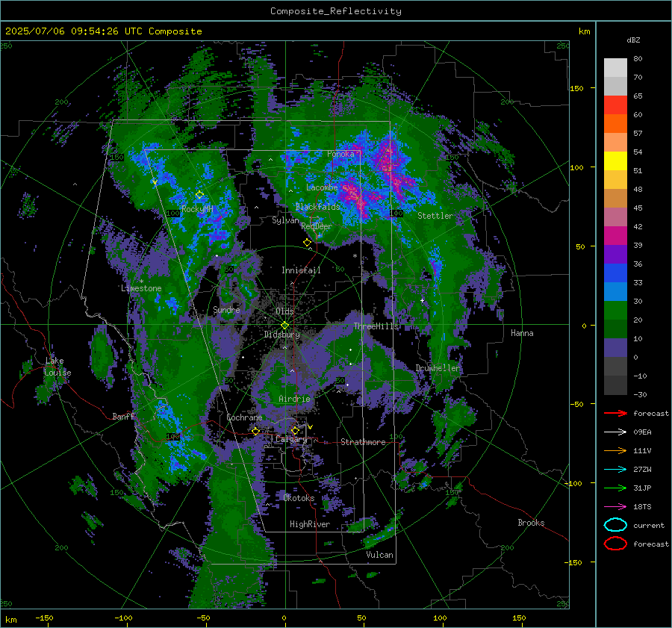The image size is (672, 628).
Task: Click the Ponoka city label
Action: (340, 154)
